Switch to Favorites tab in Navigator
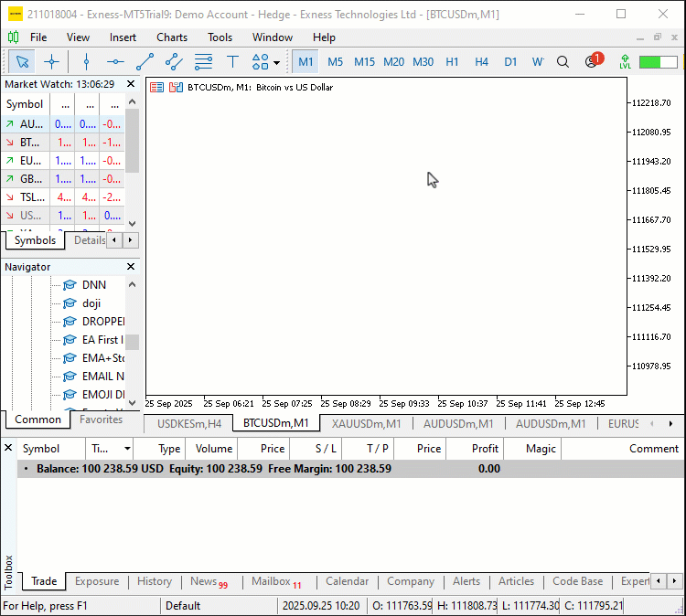The image size is (686, 616). pyautogui.click(x=101, y=420)
